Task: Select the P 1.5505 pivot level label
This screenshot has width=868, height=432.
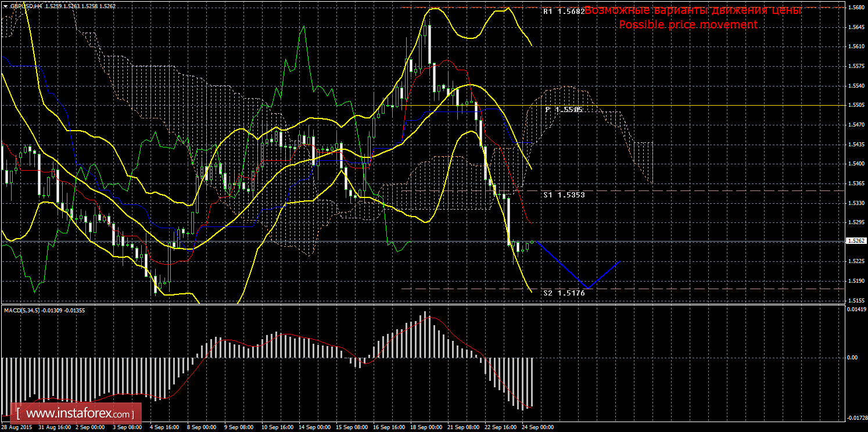Action: tap(563, 110)
